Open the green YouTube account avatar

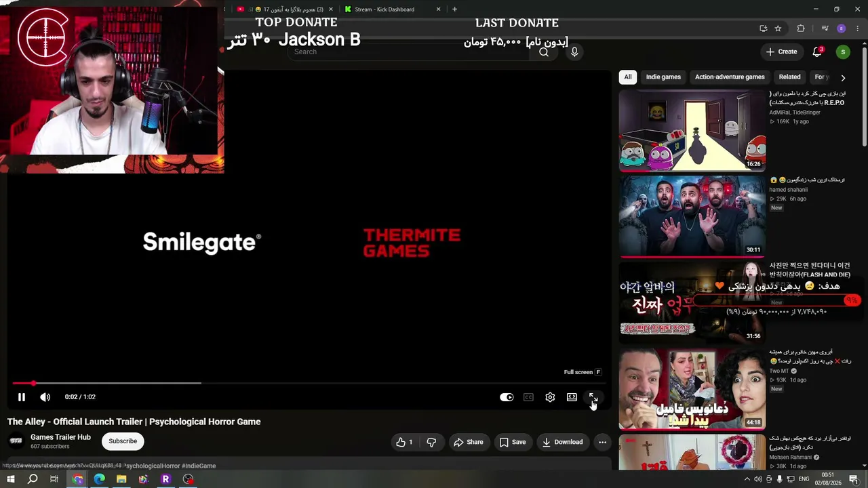click(x=843, y=52)
